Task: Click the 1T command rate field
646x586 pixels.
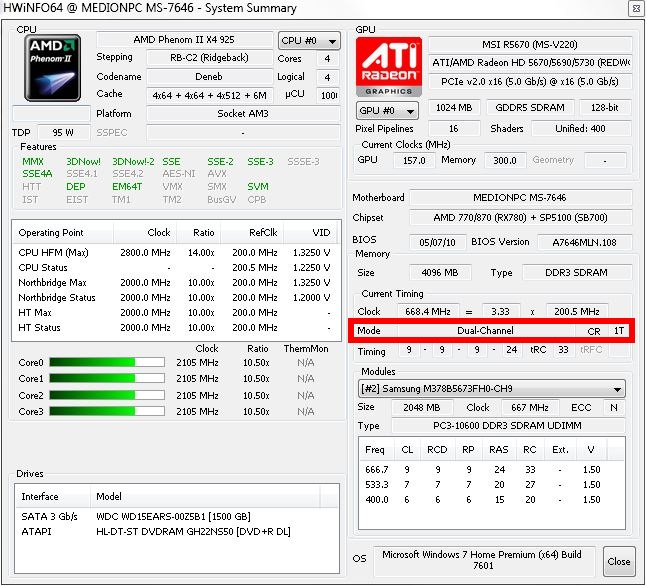Action: (x=618, y=331)
